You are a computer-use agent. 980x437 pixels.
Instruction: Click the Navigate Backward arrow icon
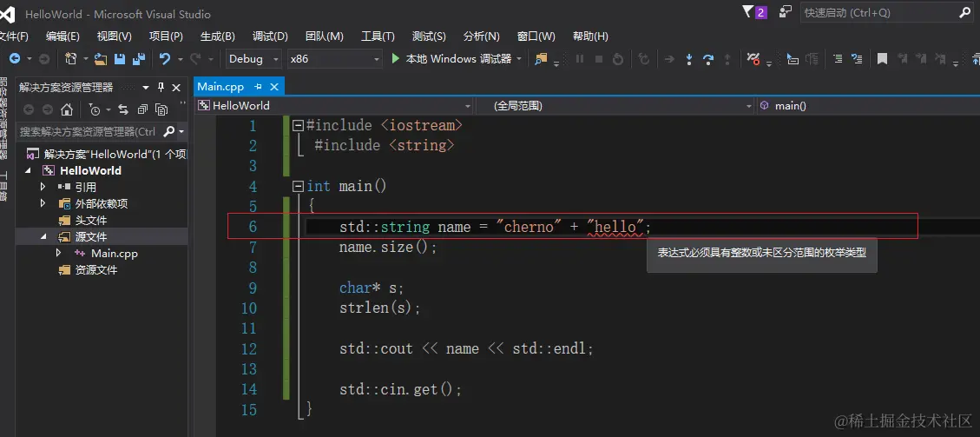14,59
